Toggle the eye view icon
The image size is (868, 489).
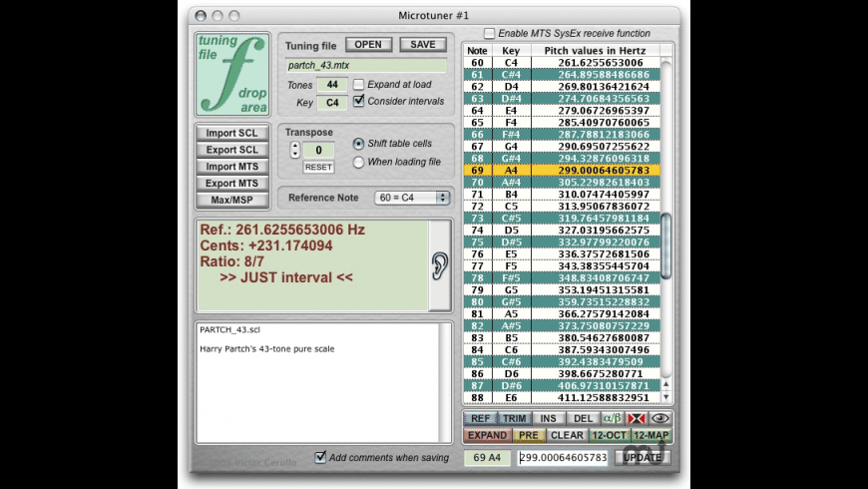point(659,419)
